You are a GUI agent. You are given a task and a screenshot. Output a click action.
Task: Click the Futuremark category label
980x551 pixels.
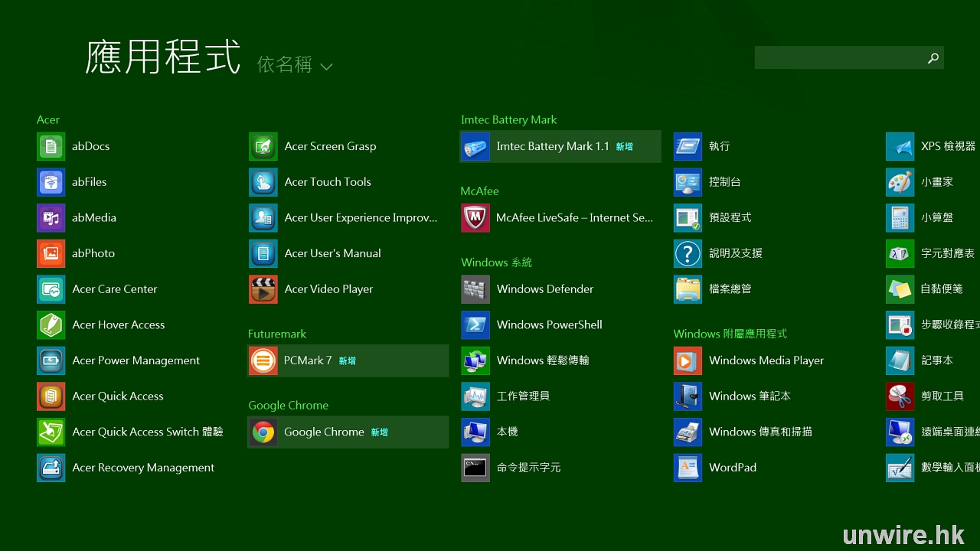tap(276, 334)
